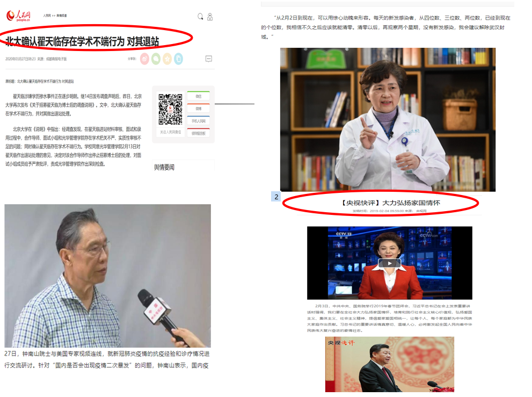Viewport: 532px width, 397px height.
Task: Play the CCTV news video
Action: point(389,263)
